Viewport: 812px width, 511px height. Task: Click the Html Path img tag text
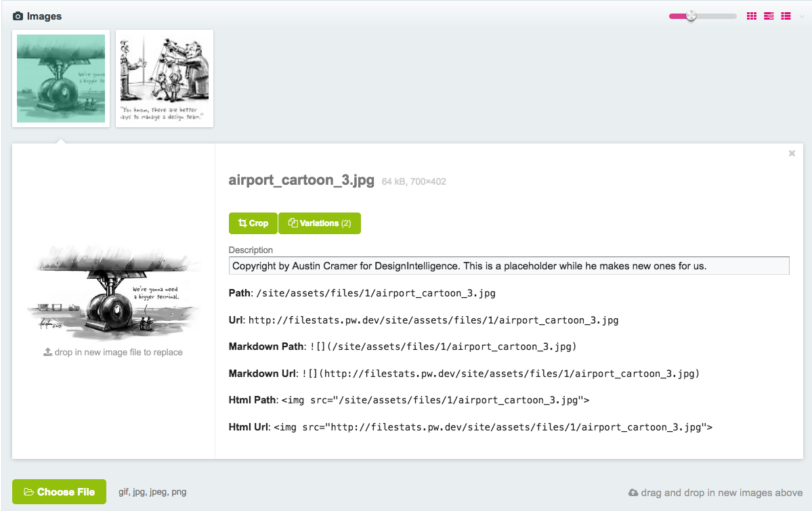pos(435,400)
